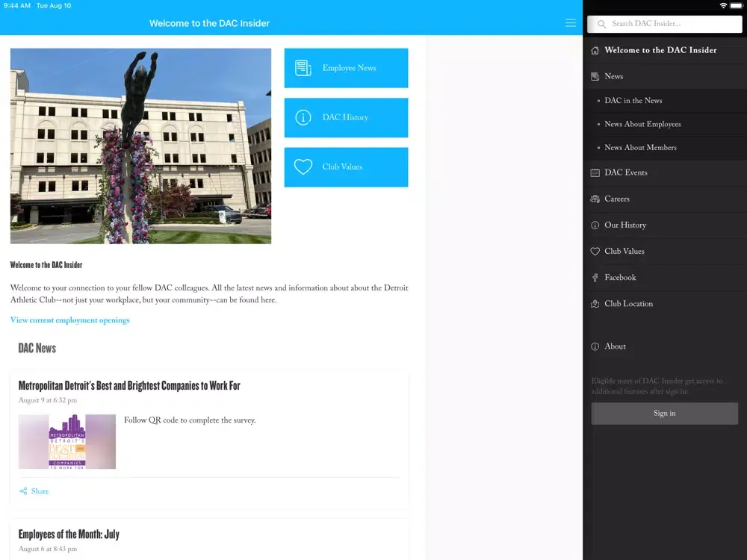The image size is (747, 560).
Task: Select Welcome to the DAC Insider in sidebar
Action: tap(665, 51)
